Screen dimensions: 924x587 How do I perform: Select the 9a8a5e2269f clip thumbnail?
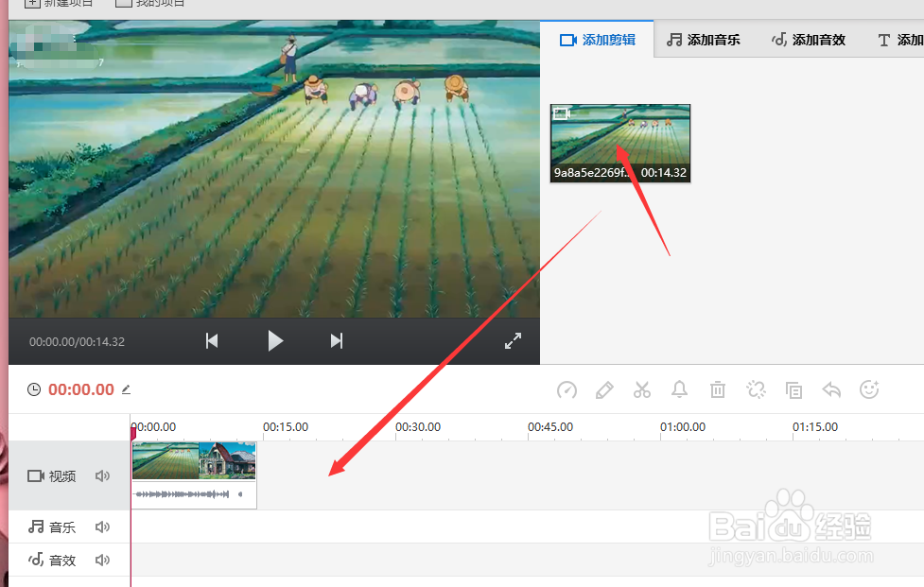pyautogui.click(x=619, y=143)
